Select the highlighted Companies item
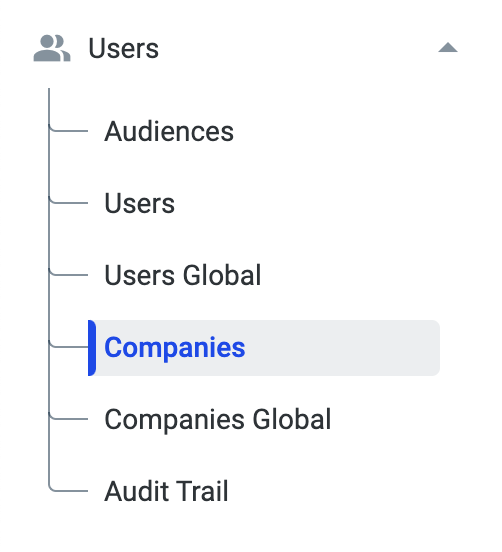The height and width of the screenshot is (552, 502). 264,348
